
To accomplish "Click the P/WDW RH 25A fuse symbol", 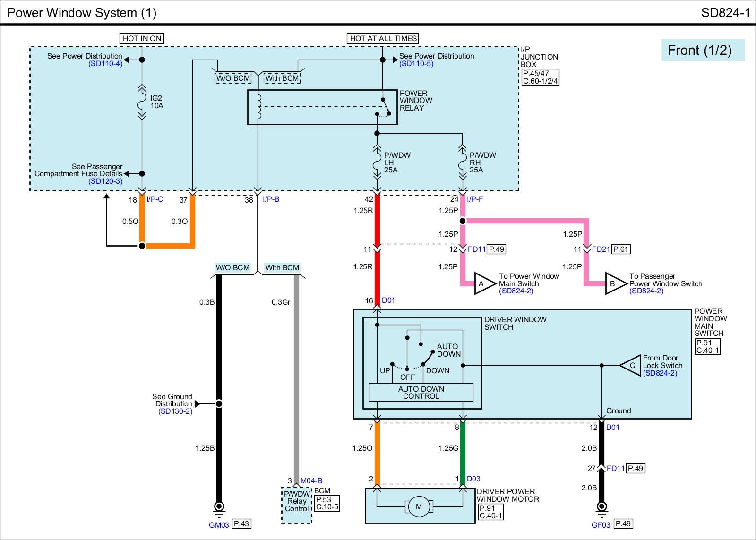I will (x=463, y=163).
